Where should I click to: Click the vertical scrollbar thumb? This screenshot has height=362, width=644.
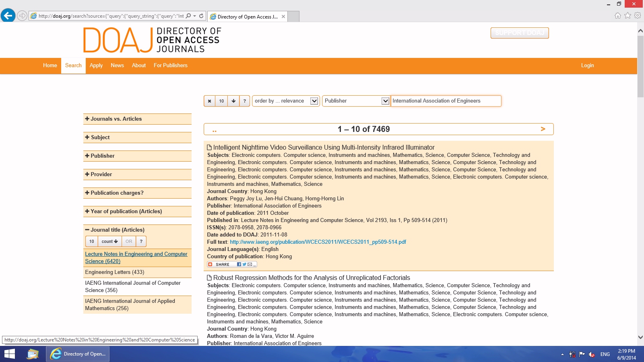(640, 66)
